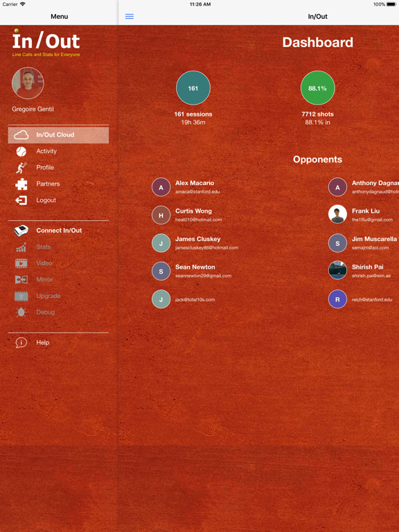Open the Stats menu item
Viewport: 399px width, 532px height.
(58, 247)
